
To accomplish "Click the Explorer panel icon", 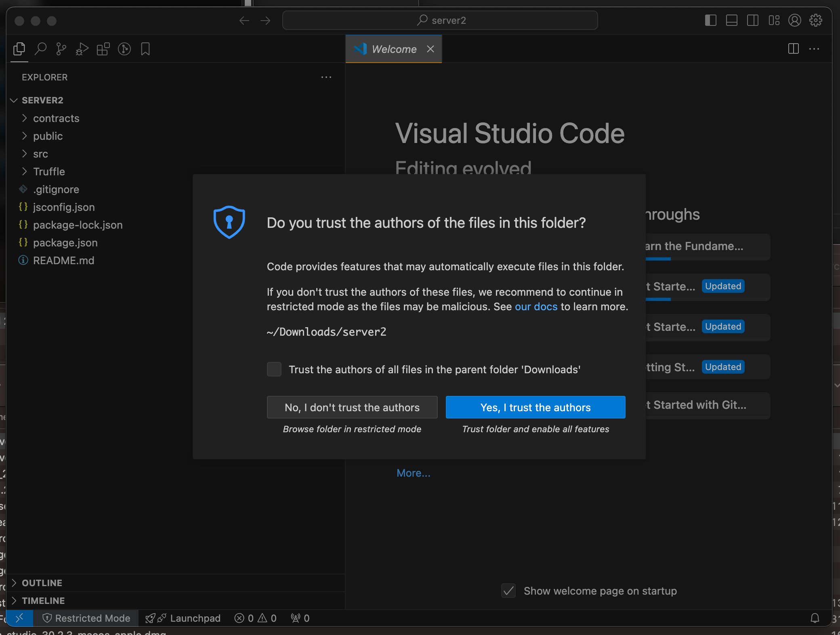I will coord(19,49).
